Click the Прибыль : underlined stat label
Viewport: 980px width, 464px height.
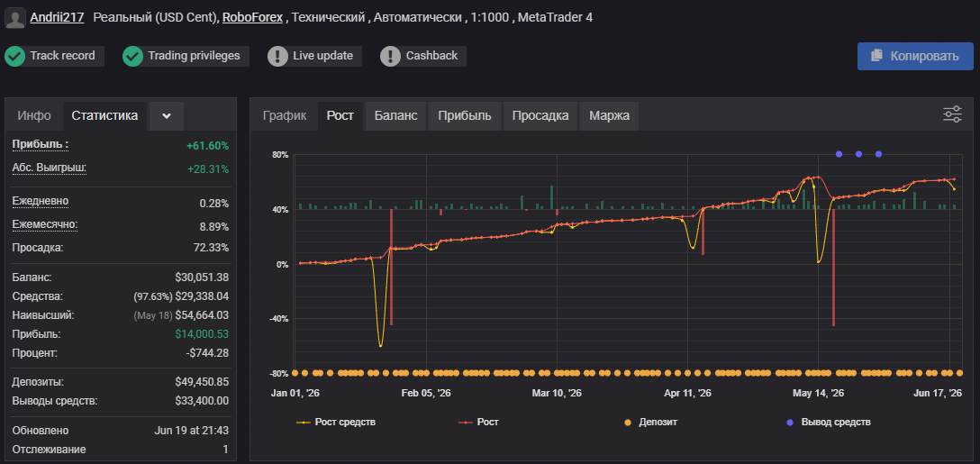pos(40,144)
